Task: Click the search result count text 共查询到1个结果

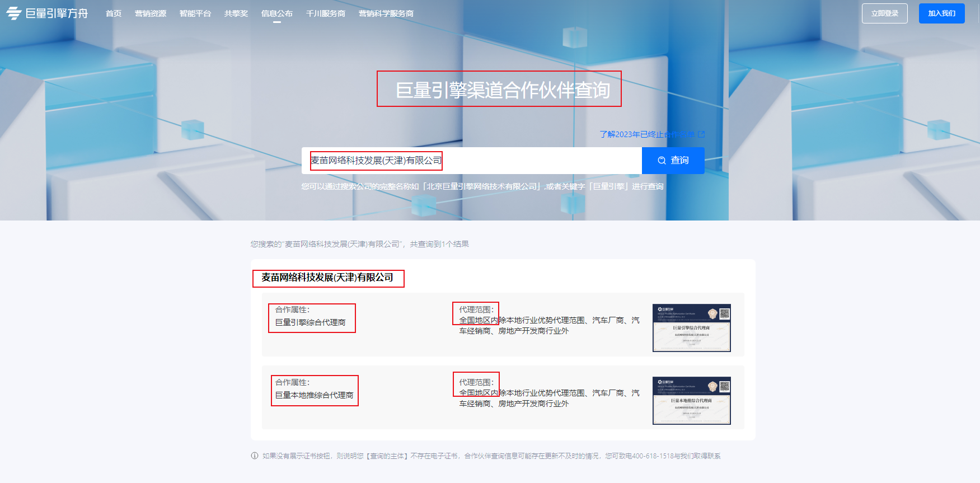Action: tap(439, 244)
